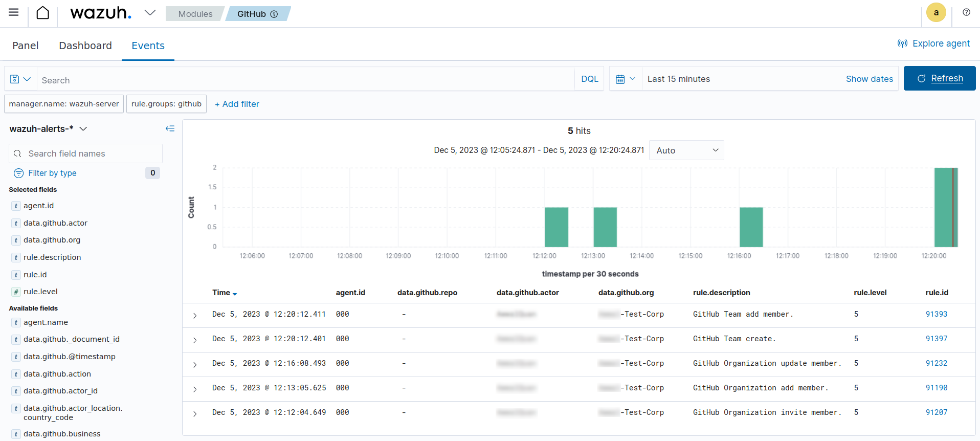Select the rule.description field
This screenshot has width=980, height=441.
point(52,257)
